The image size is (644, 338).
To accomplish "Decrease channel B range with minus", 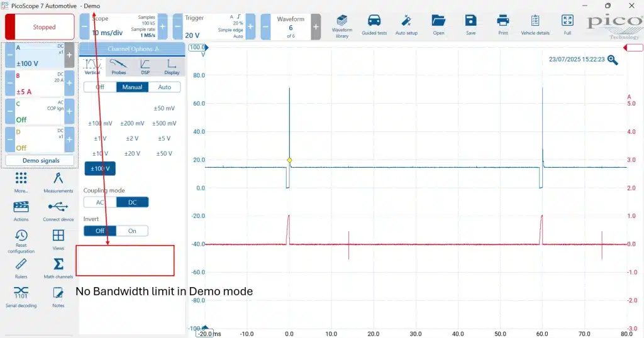I will pos(10,84).
